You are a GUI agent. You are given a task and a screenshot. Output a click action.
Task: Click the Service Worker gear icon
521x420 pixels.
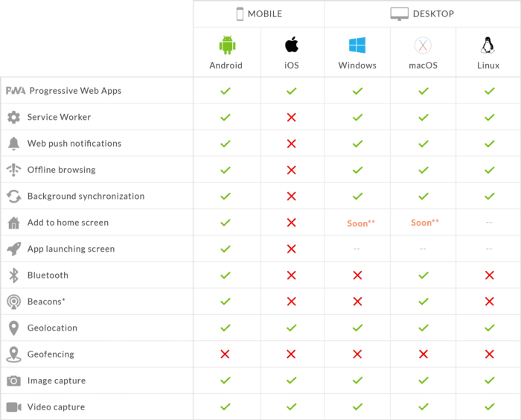13,117
